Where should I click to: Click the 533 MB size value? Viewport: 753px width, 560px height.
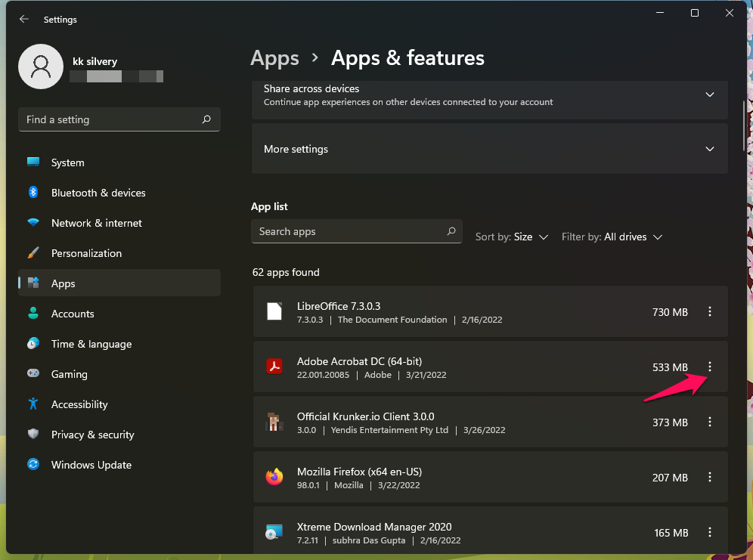coord(670,367)
